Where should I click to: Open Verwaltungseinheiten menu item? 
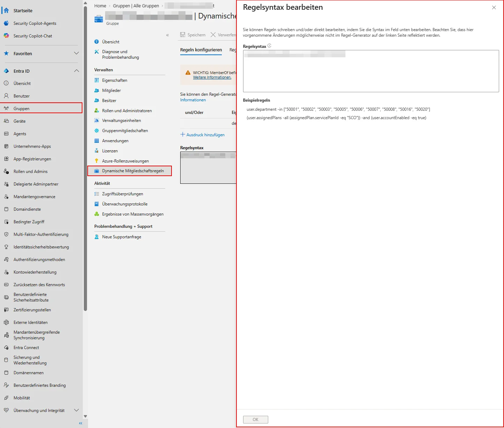[122, 121]
